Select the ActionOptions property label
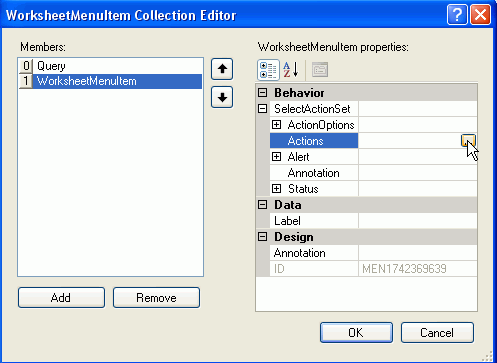Image resolution: width=497 pixels, height=363 pixels. pyautogui.click(x=321, y=125)
